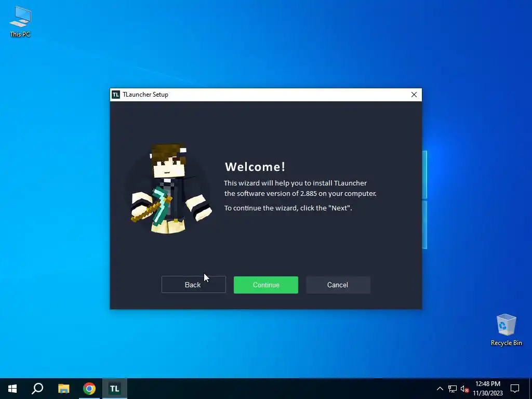This screenshot has height=399, width=532.
Task: Open the Windows Start menu
Action: 12,389
